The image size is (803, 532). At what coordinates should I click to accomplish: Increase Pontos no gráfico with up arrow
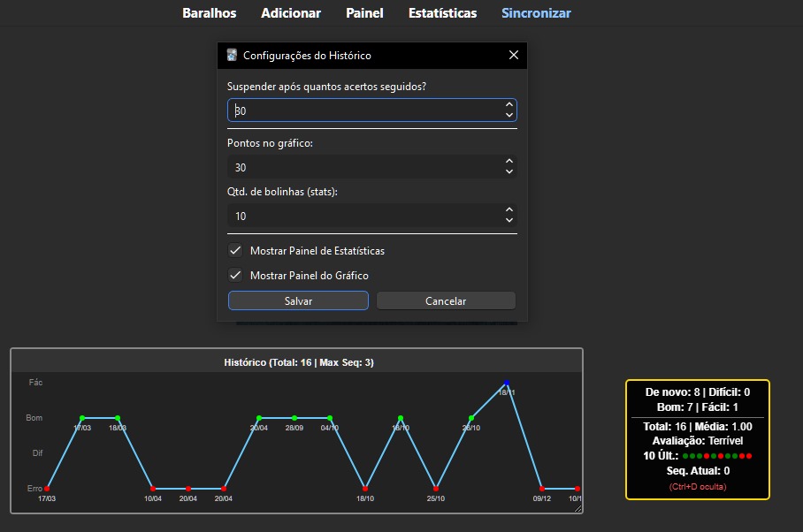click(509, 162)
